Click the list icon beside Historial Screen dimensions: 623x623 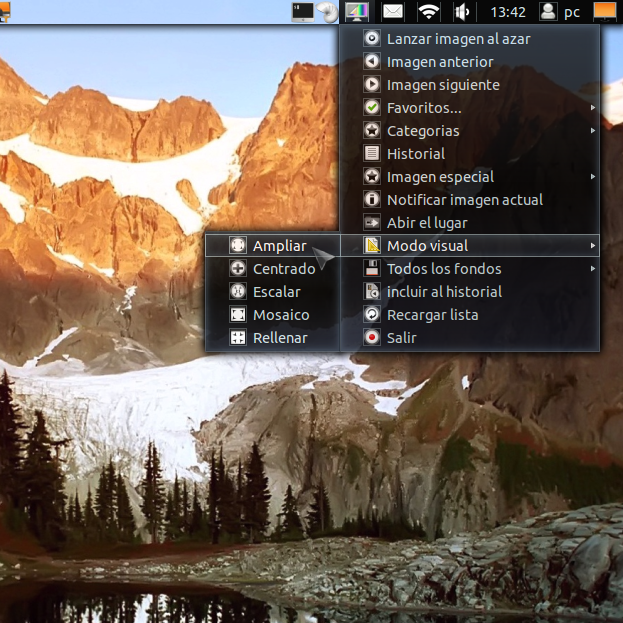point(372,153)
